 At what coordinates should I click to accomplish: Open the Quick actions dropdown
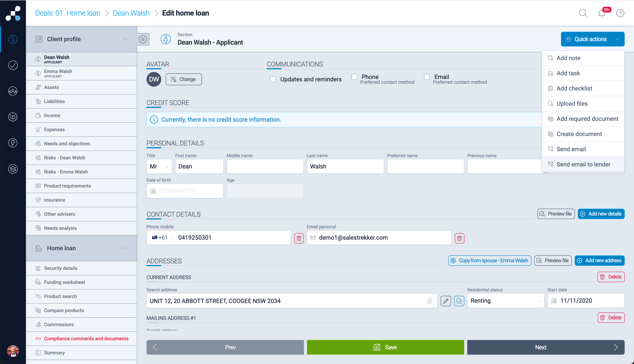coord(592,39)
